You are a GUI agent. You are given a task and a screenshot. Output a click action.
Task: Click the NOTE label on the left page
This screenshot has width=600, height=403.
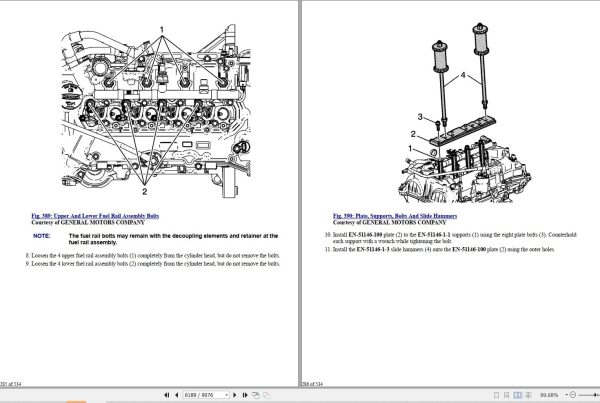tap(41, 236)
